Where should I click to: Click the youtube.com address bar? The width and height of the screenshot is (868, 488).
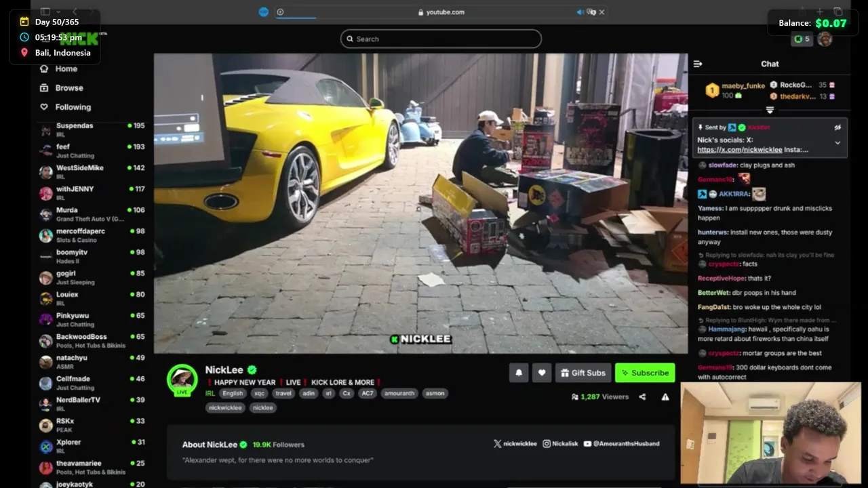click(x=441, y=12)
